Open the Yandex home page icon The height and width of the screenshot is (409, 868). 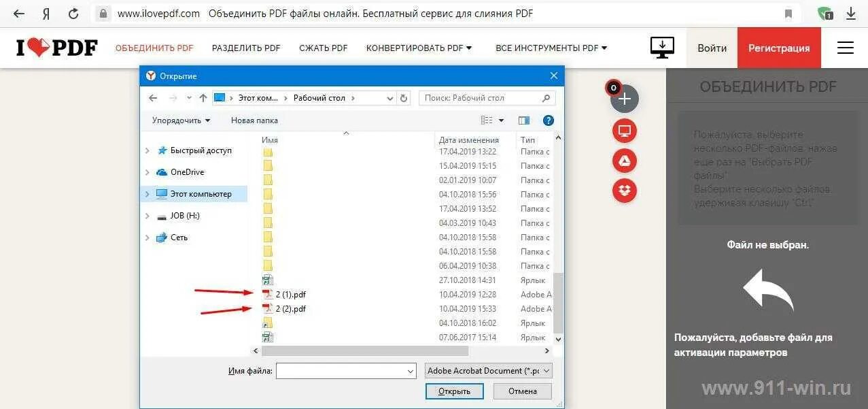coord(46,13)
